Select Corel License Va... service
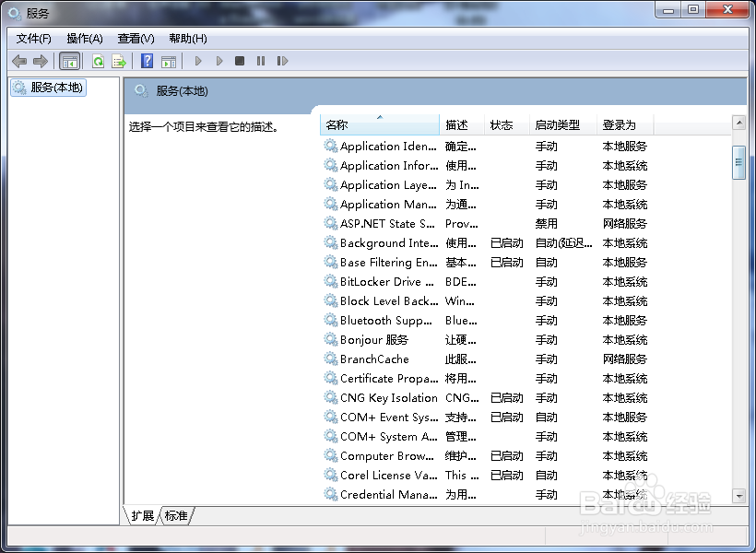 486,476
